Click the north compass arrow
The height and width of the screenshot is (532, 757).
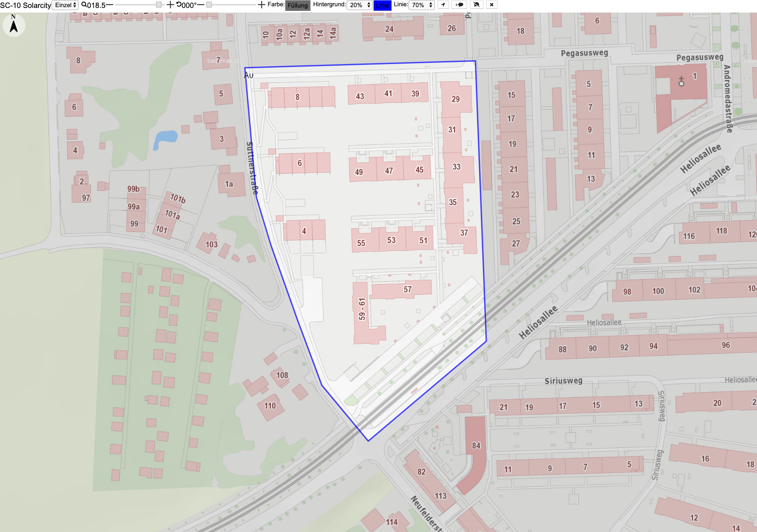pyautogui.click(x=14, y=25)
